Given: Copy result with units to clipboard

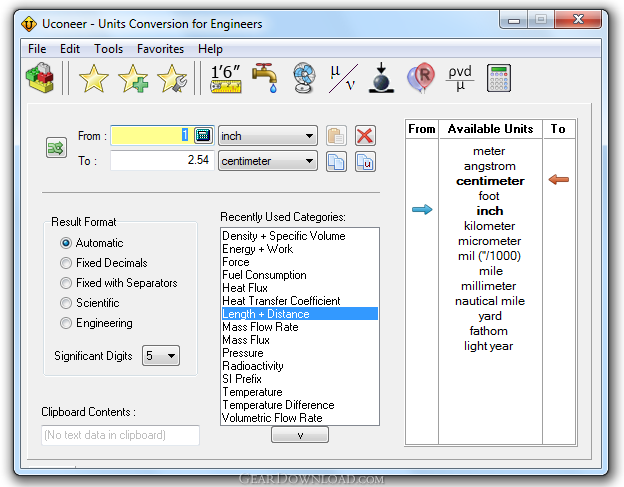Looking at the screenshot, I should 365,162.
